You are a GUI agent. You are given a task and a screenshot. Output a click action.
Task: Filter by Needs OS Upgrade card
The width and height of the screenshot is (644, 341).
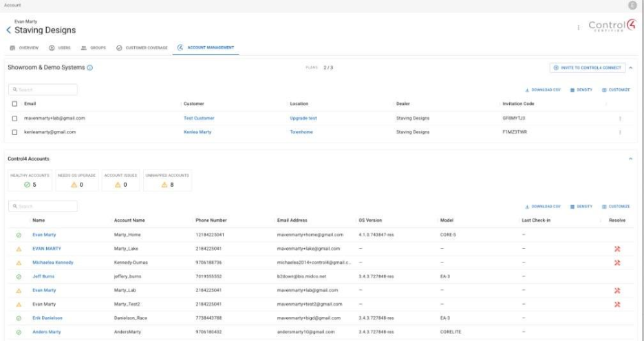[x=77, y=180]
